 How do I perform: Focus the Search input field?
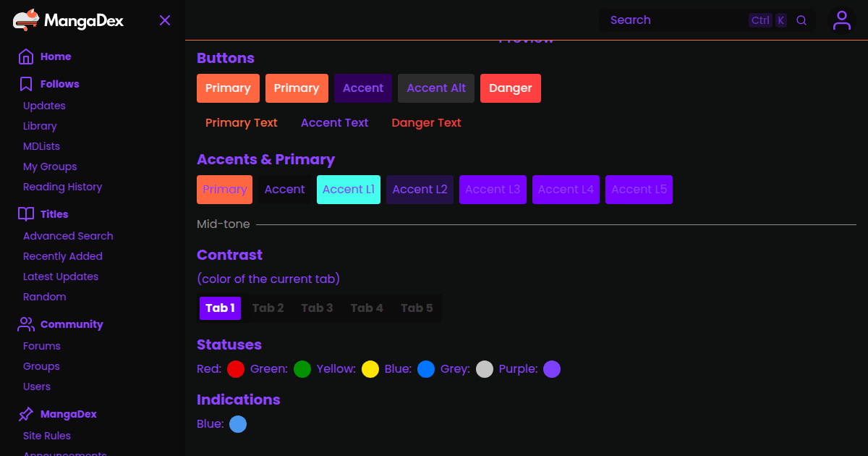[x=707, y=20]
